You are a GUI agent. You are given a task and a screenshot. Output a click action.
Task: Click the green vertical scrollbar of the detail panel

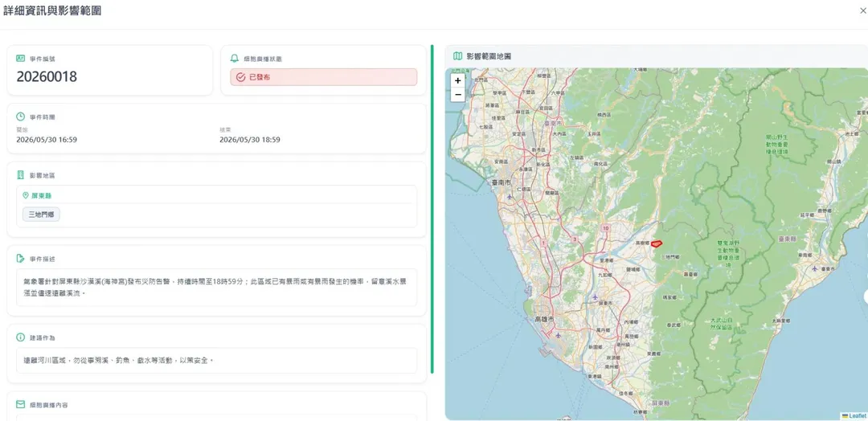click(x=432, y=209)
